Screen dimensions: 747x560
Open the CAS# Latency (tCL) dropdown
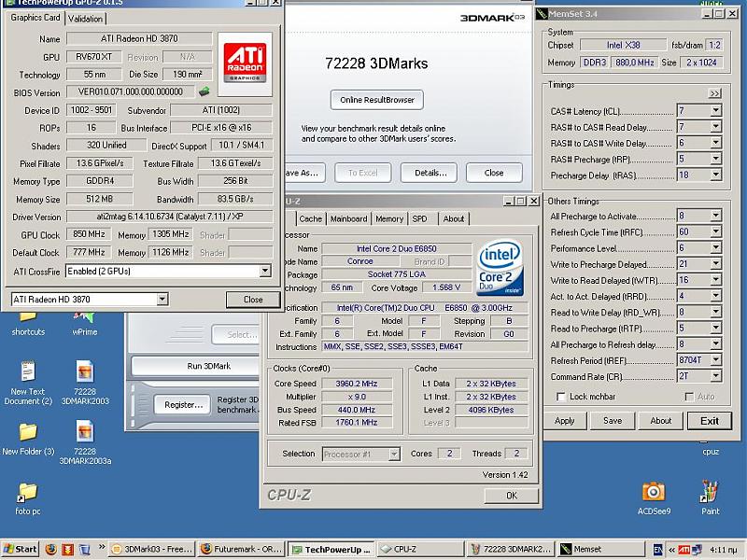715,110
